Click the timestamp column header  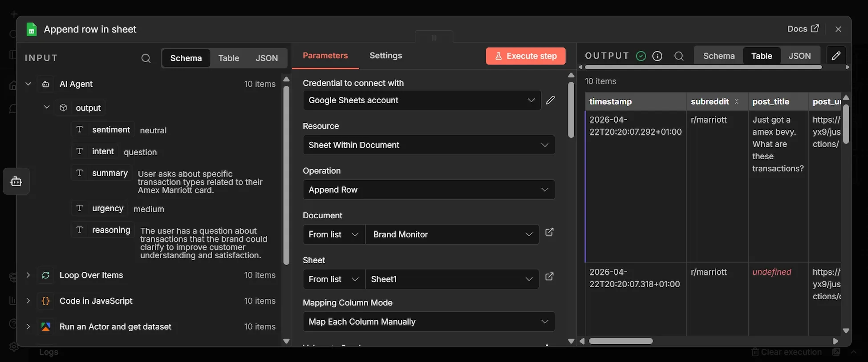636,101
